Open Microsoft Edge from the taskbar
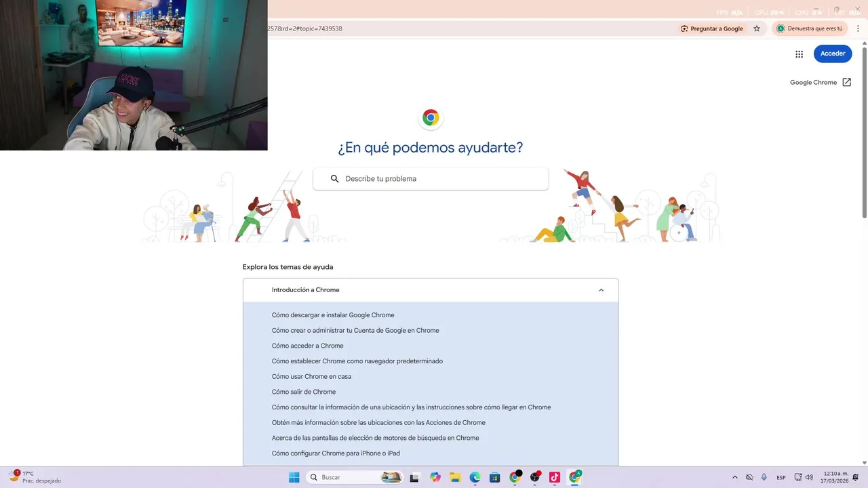868x488 pixels. pos(475,477)
